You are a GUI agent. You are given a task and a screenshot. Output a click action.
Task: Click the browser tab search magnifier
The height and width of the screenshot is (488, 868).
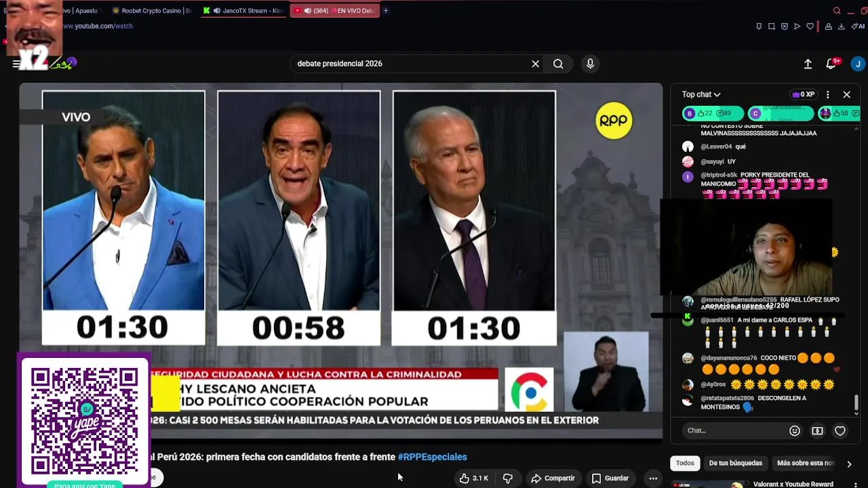837,10
